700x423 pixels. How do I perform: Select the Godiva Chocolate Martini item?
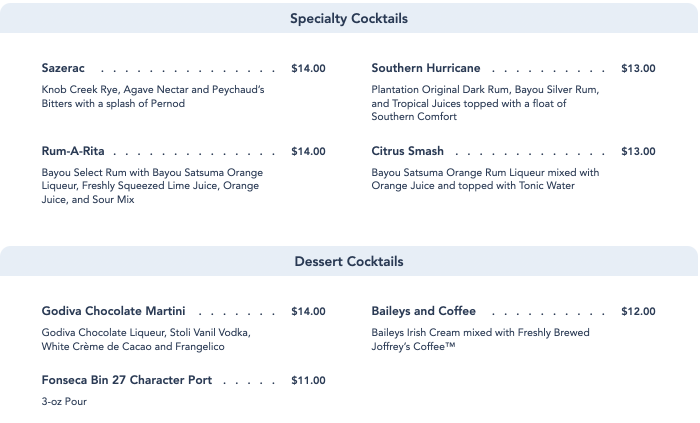[113, 311]
